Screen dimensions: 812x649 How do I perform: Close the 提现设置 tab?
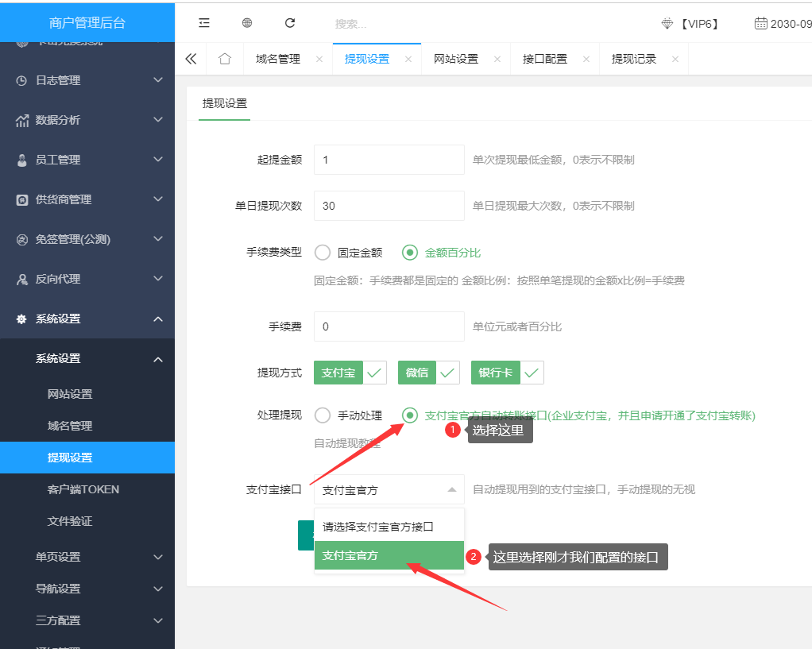pos(408,59)
